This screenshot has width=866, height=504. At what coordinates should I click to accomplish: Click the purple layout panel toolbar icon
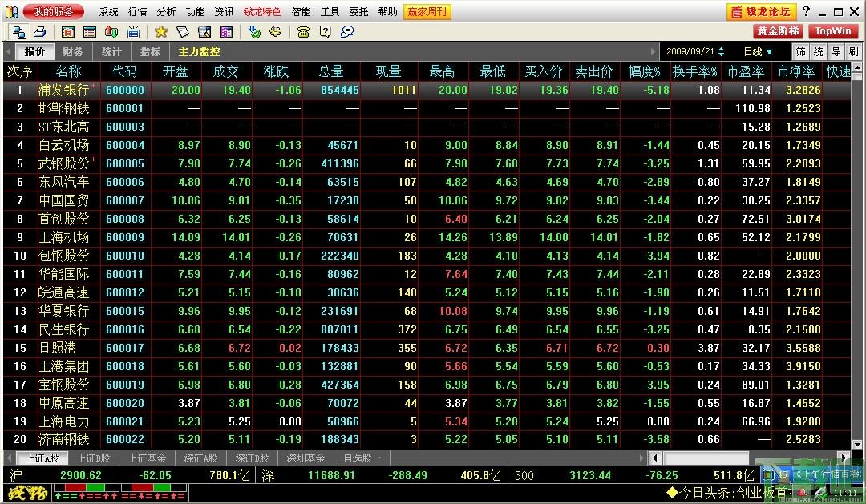coord(226,32)
